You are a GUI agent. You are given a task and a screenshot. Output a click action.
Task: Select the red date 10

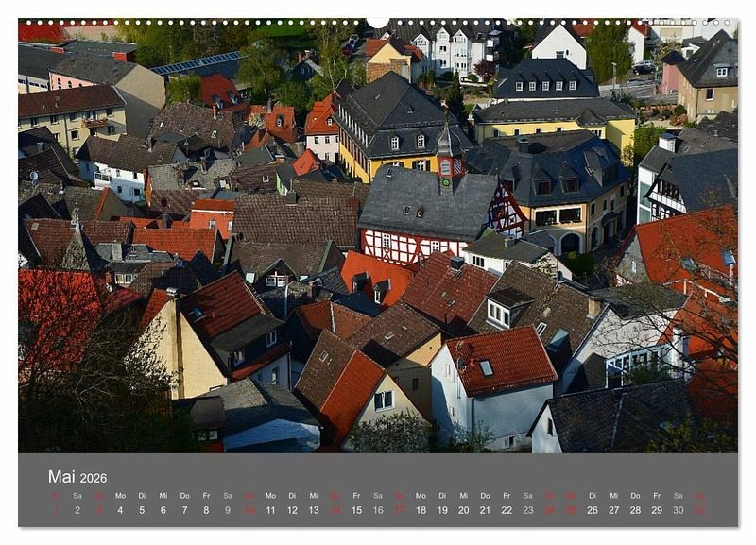pyautogui.click(x=249, y=510)
